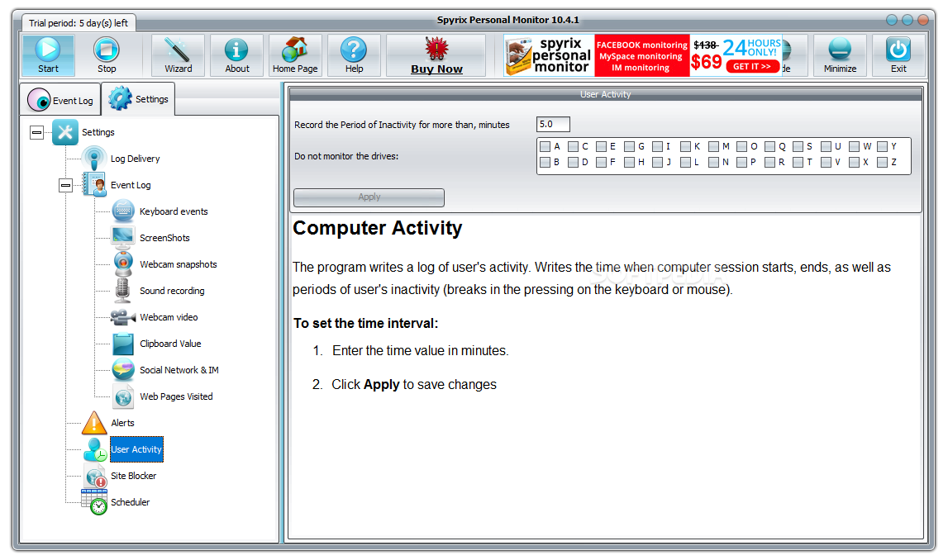948x560 pixels.
Task: Open the Help question mark icon
Action: [354, 50]
